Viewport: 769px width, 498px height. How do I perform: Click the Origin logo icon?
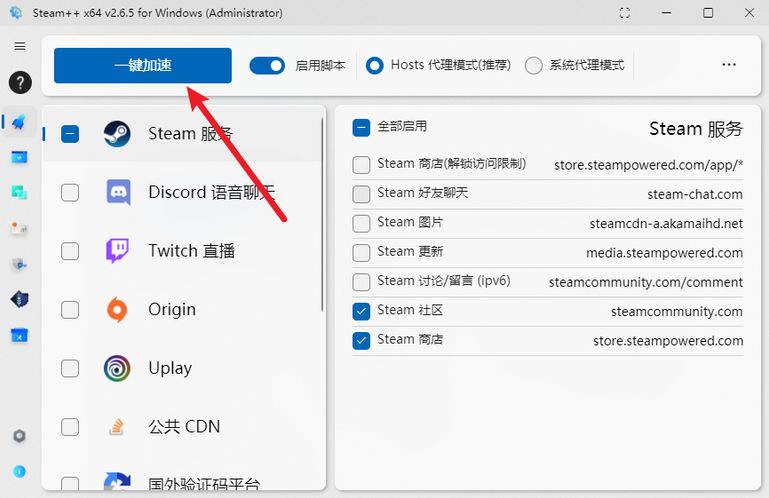[x=117, y=310]
